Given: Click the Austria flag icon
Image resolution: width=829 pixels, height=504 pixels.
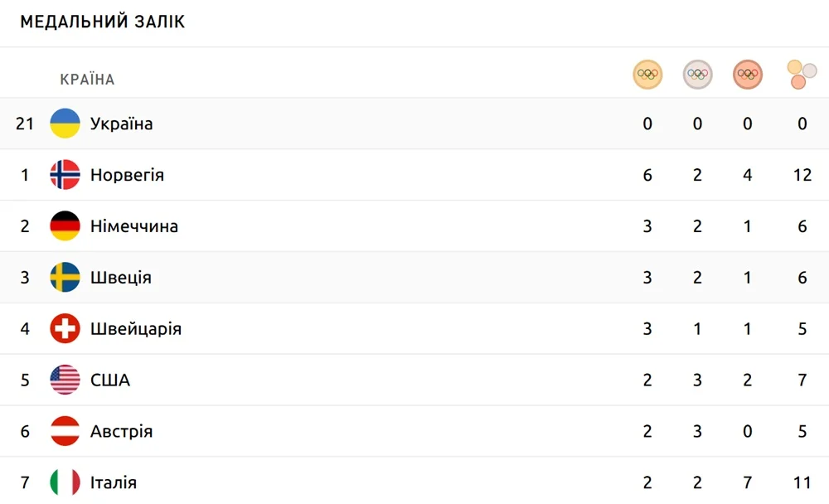Looking at the screenshot, I should (x=65, y=432).
